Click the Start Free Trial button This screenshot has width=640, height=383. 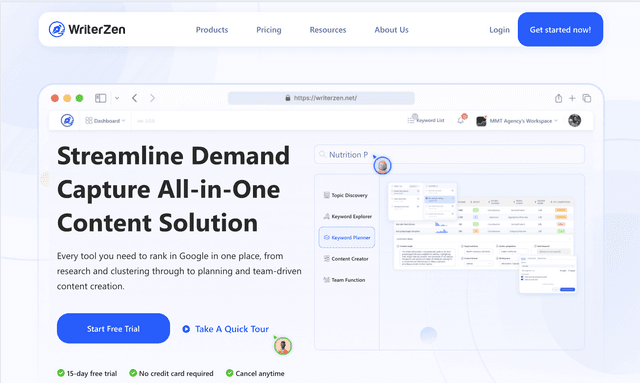click(x=113, y=328)
